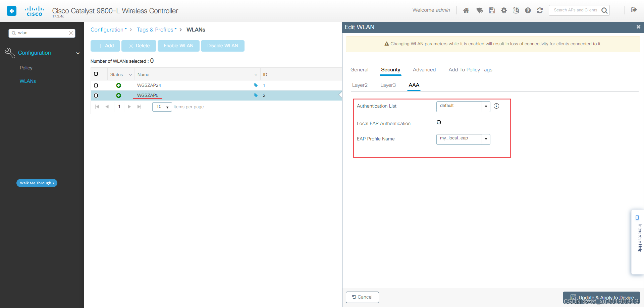The width and height of the screenshot is (644, 308).
Task: Click page number 1 in the pager
Action: (119, 107)
